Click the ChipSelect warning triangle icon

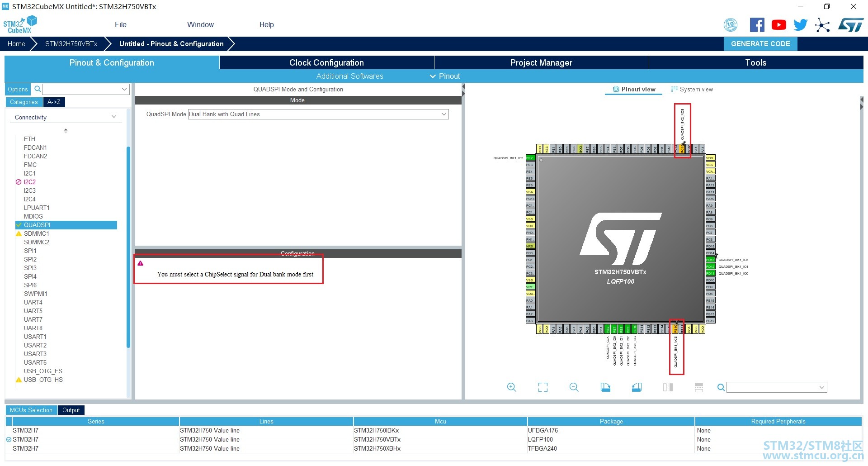[x=141, y=263]
